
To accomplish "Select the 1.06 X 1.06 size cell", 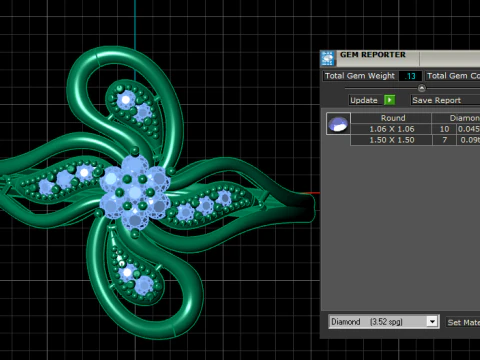I will tap(392, 129).
